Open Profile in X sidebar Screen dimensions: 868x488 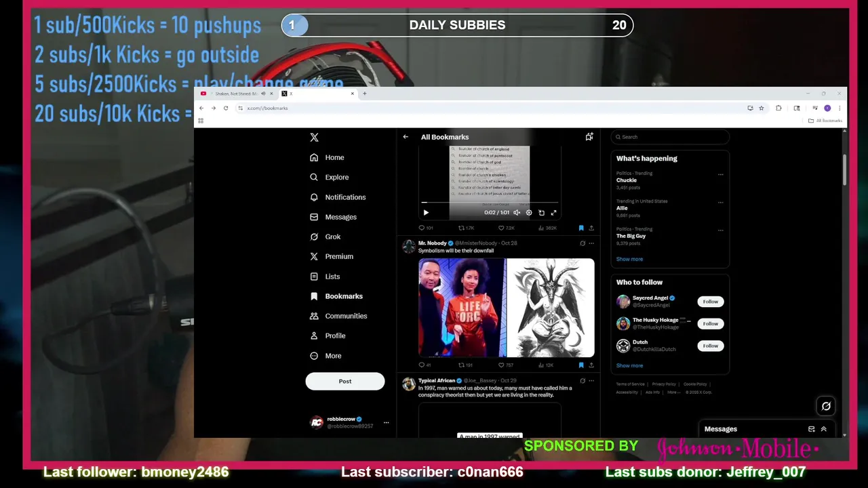tap(328, 335)
